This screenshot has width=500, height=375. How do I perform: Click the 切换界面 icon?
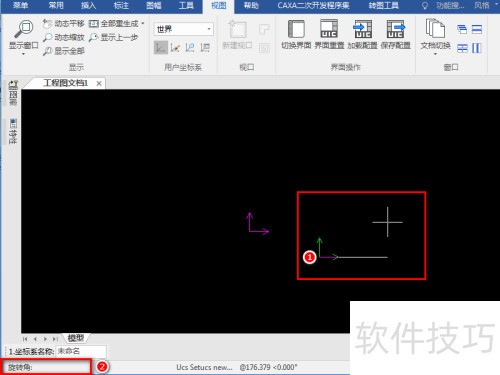point(296,29)
